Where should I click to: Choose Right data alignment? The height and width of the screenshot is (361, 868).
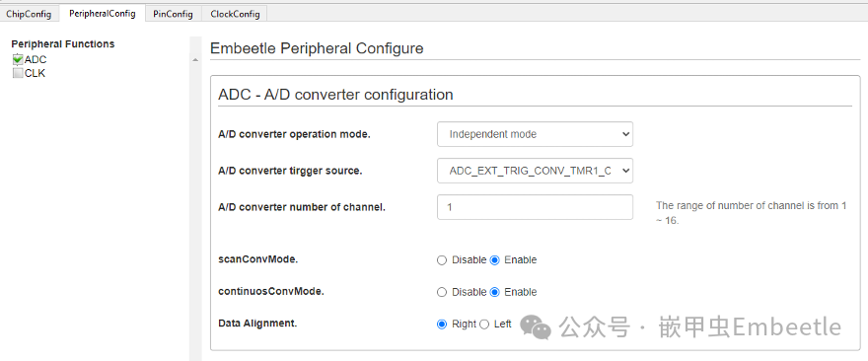tap(441, 324)
